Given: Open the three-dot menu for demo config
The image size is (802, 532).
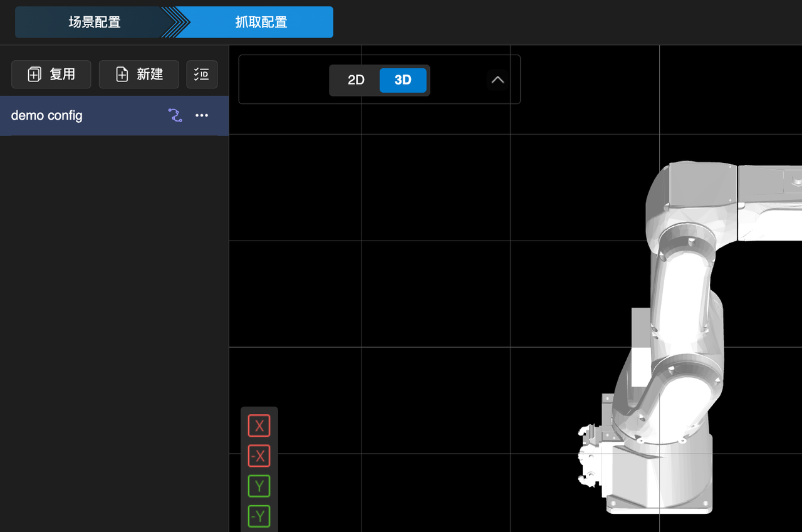Looking at the screenshot, I should point(202,116).
